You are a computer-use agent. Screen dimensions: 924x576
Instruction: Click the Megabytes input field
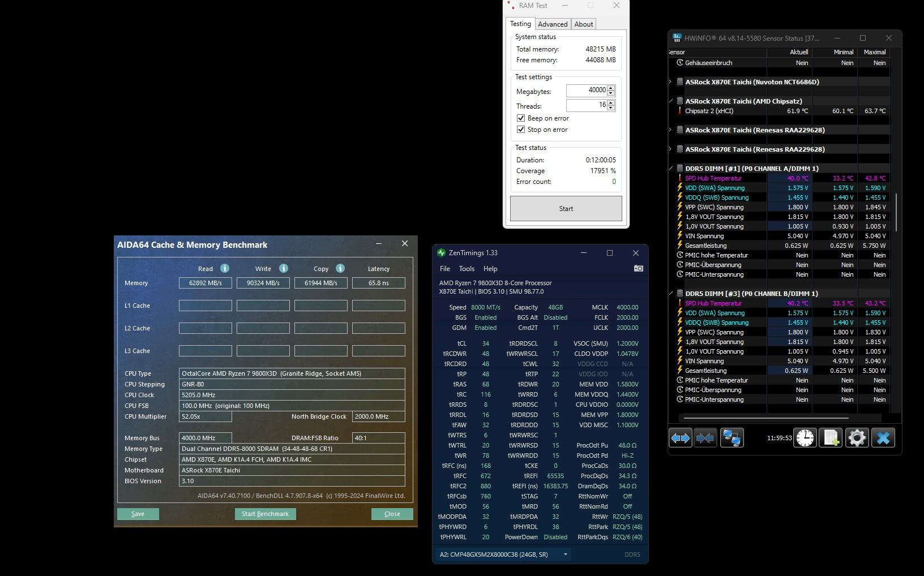pyautogui.click(x=587, y=91)
